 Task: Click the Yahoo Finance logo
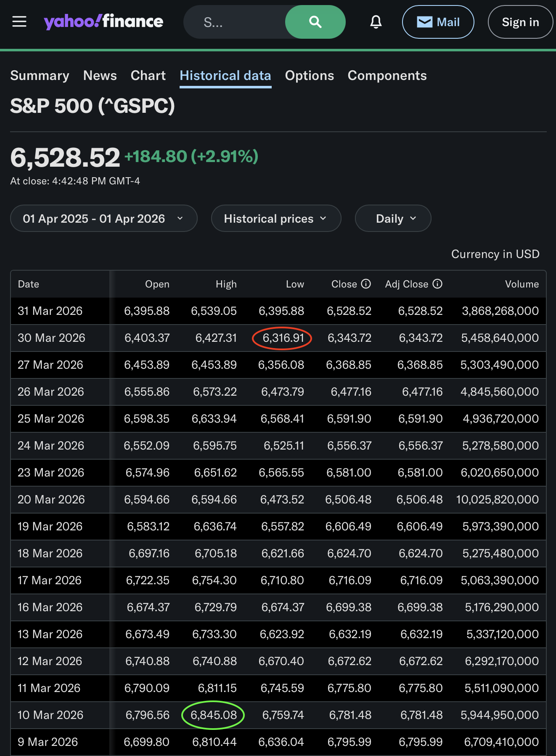103,21
